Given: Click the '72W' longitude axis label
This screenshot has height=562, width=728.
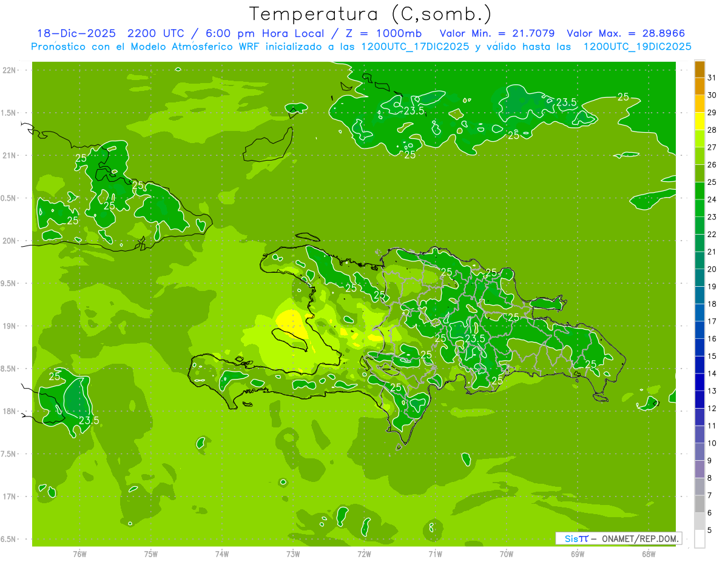Looking at the screenshot, I should (x=364, y=554).
